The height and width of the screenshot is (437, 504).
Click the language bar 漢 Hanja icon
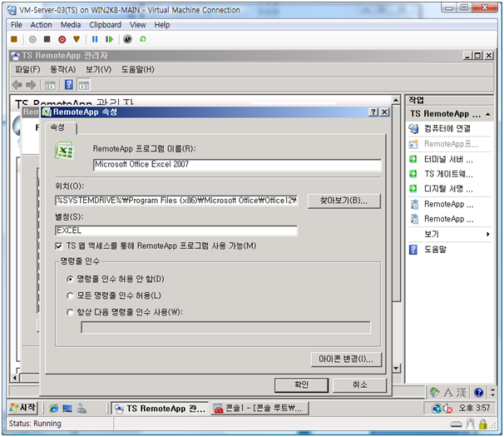click(462, 392)
